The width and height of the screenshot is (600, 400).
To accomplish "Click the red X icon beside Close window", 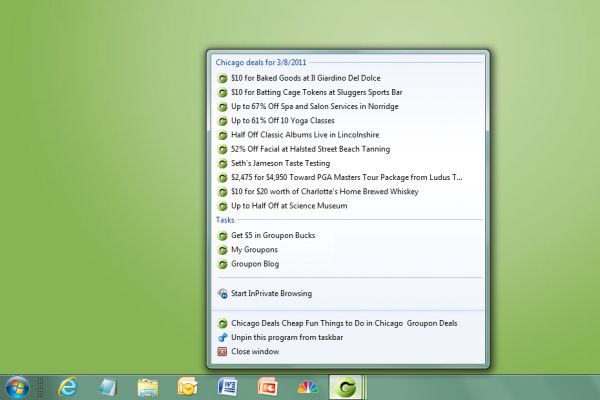I will (222, 351).
